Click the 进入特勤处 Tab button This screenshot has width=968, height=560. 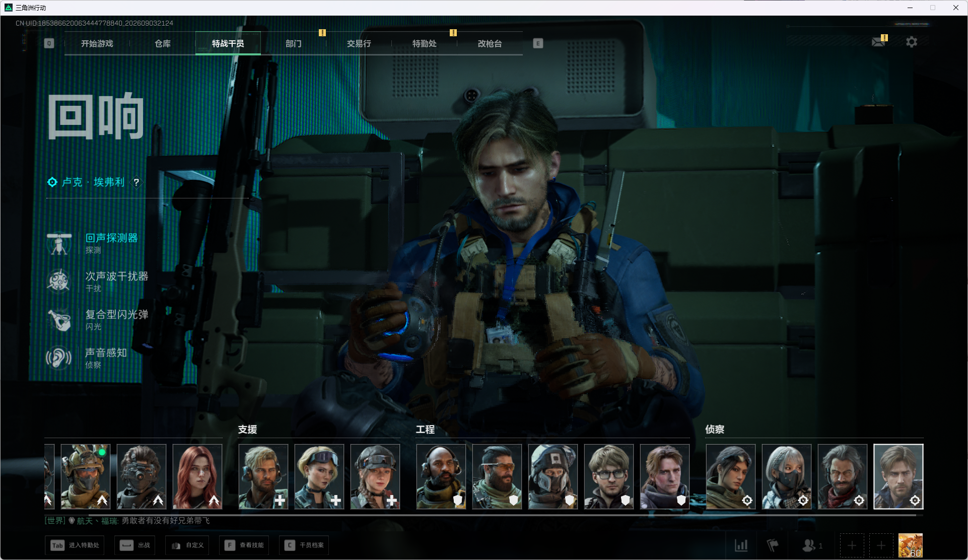click(75, 545)
